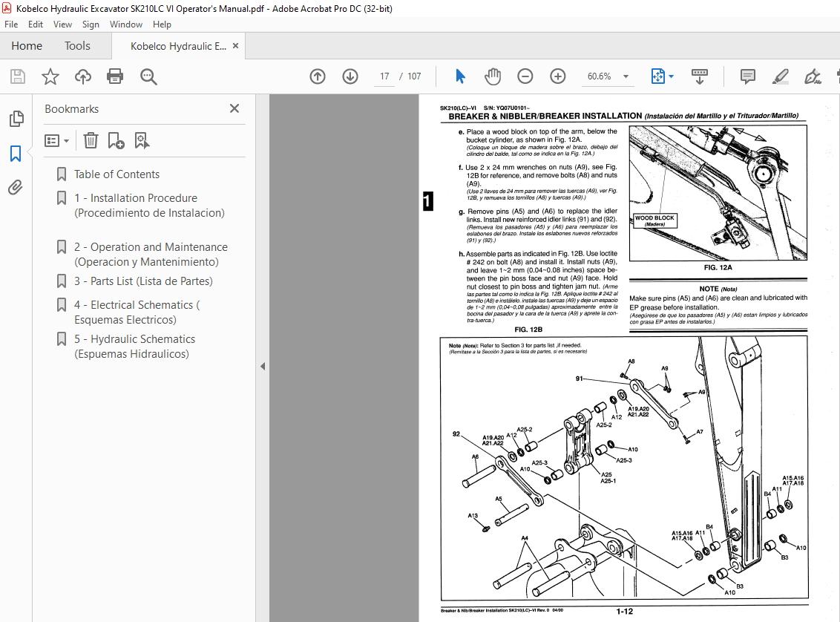
Task: Open the Sign menu
Action: coord(91,24)
